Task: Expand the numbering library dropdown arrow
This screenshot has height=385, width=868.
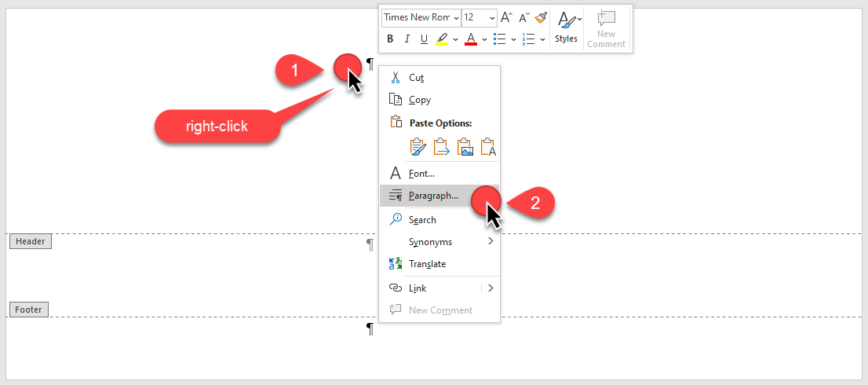Action: click(542, 39)
